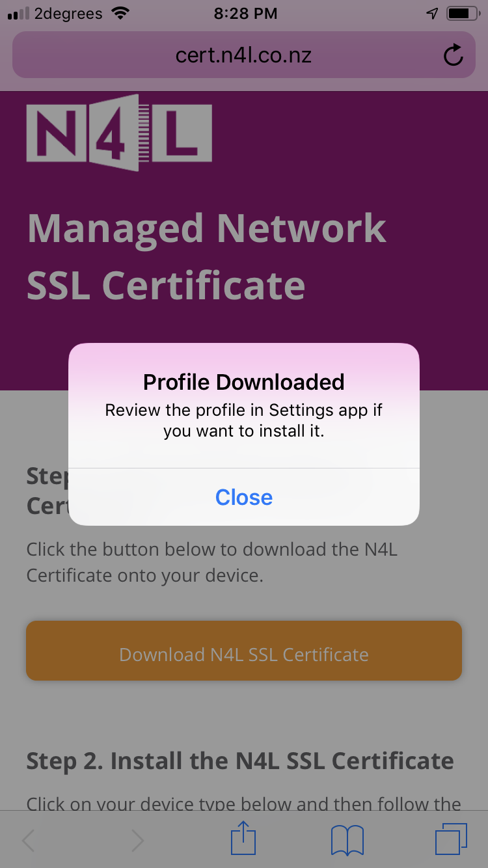Reload the page with the refresh icon

[x=453, y=55]
